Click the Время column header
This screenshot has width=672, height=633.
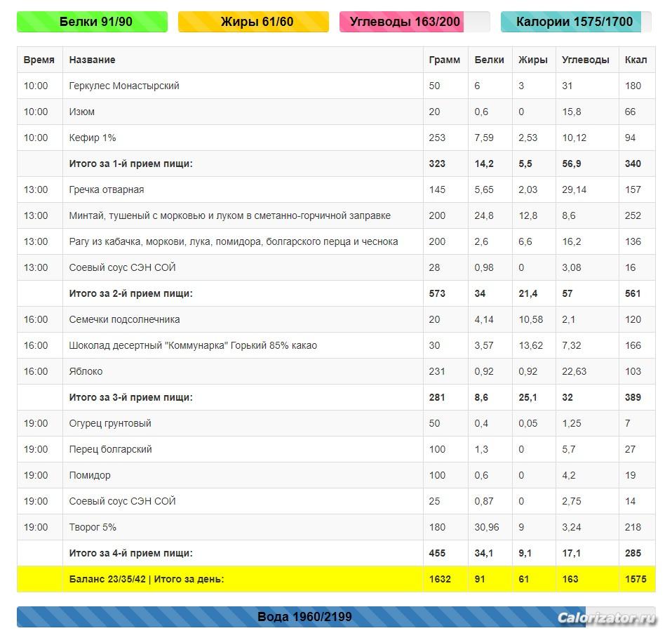pos(39,60)
